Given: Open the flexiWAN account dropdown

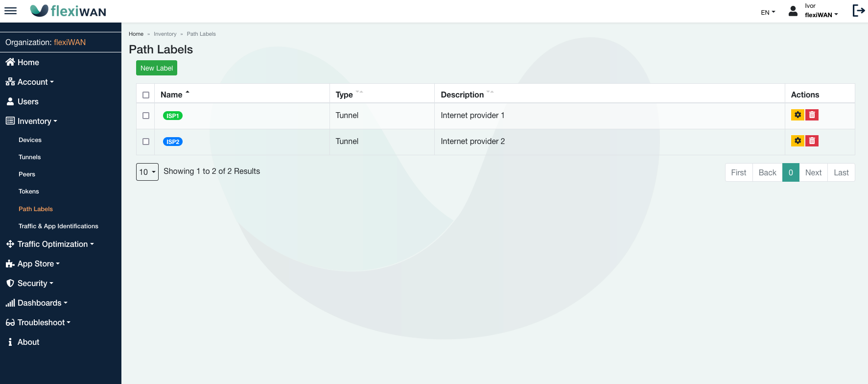Looking at the screenshot, I should pos(821,15).
